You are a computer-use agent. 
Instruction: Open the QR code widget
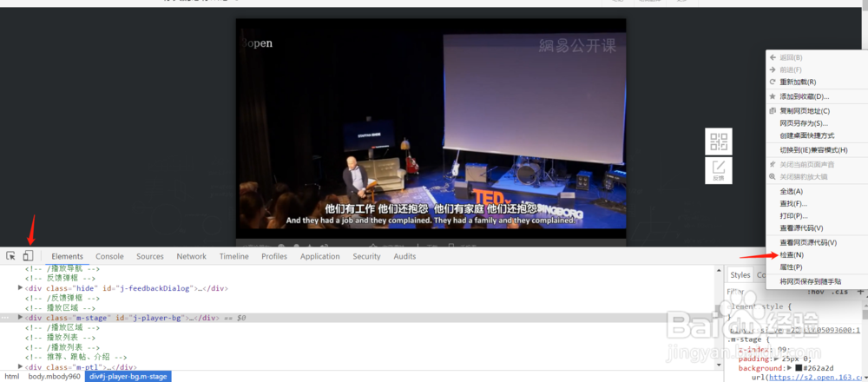coord(719,142)
